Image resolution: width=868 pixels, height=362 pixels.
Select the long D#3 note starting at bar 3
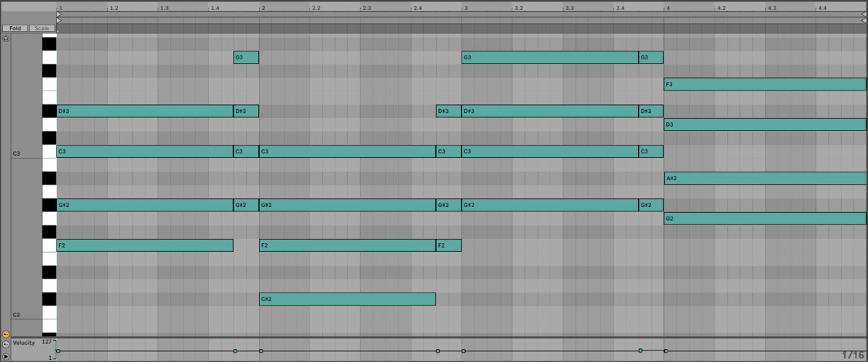[550, 111]
